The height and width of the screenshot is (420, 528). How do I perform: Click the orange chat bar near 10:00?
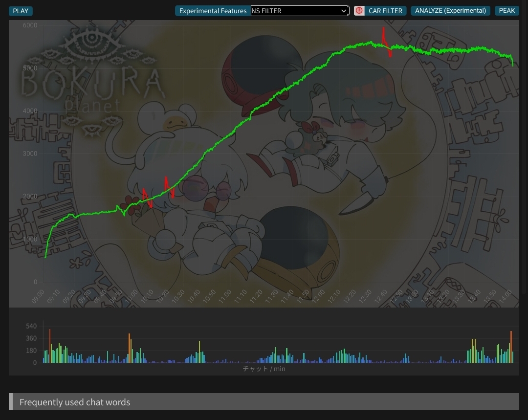[x=129, y=348]
